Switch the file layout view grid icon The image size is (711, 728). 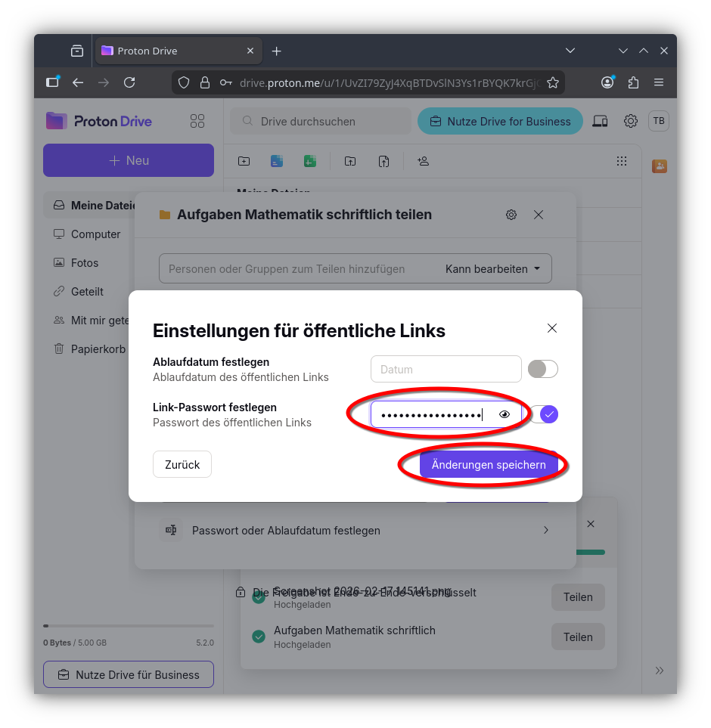coord(622,161)
